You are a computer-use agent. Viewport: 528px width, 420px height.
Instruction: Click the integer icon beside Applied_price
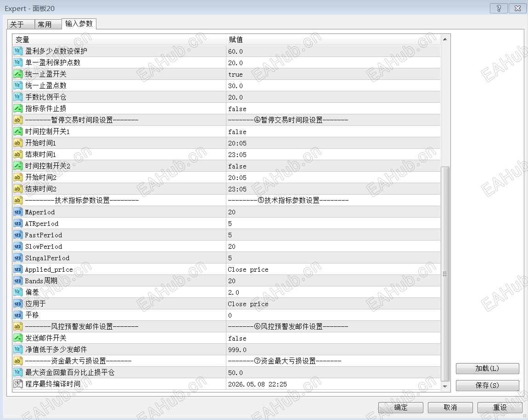17,269
